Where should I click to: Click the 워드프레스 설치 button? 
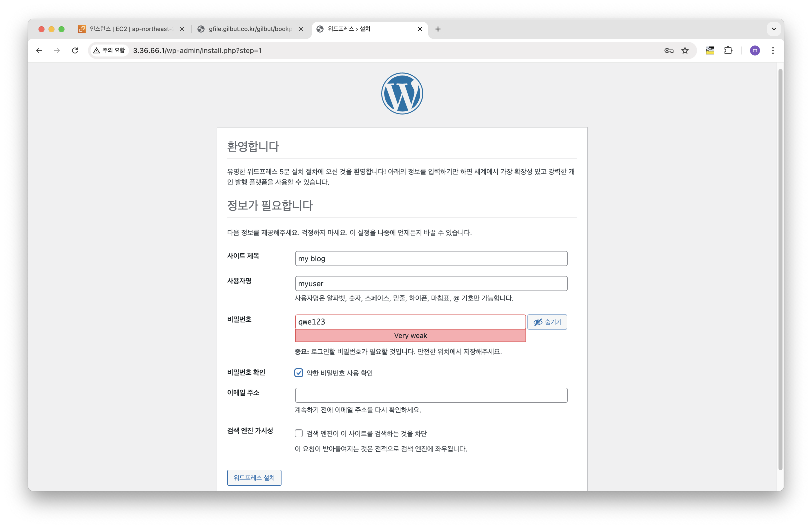click(254, 477)
